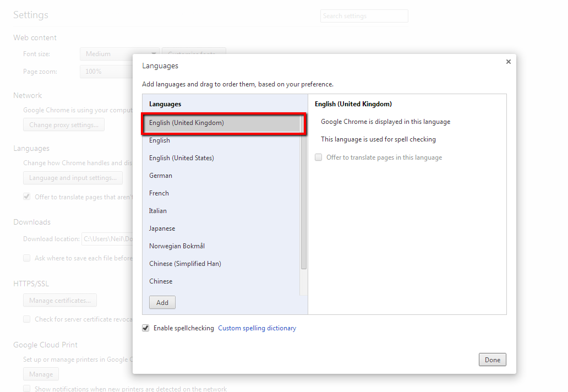Click the Add button to add a language
Screen dimensions: 568x392
coord(162,302)
